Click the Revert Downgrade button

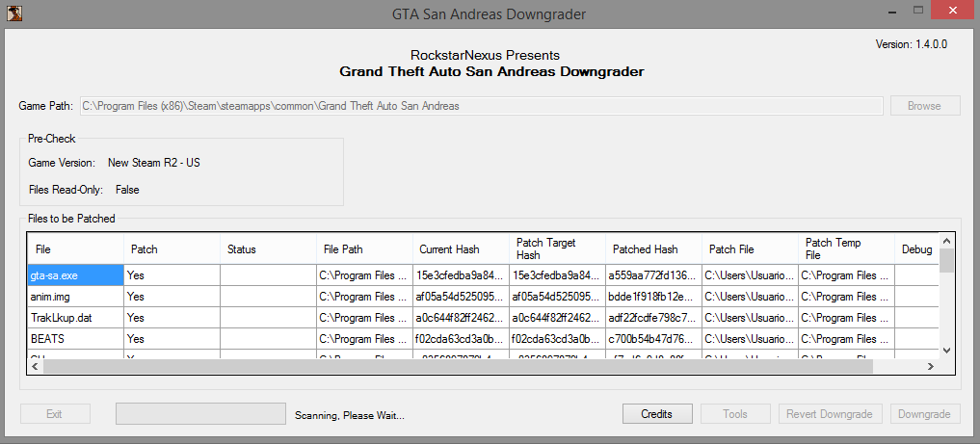(831, 414)
